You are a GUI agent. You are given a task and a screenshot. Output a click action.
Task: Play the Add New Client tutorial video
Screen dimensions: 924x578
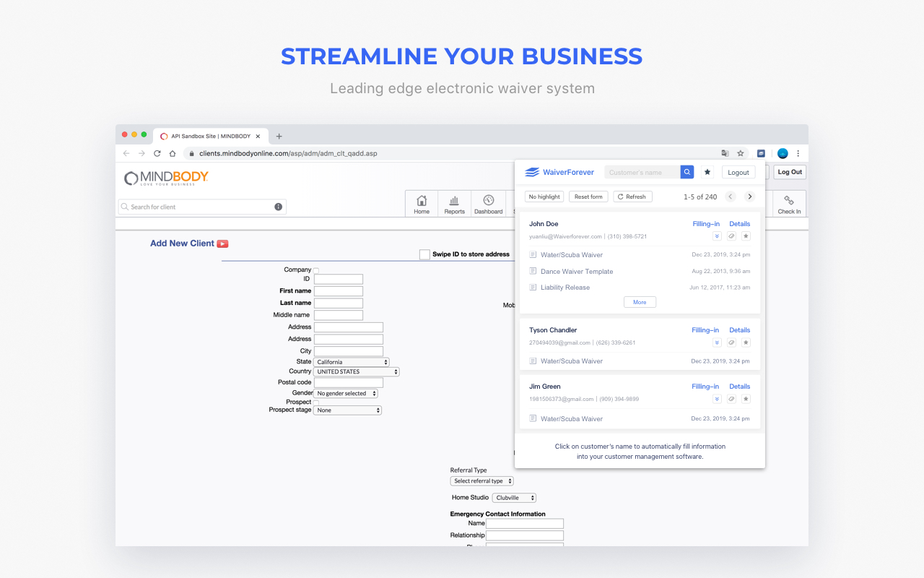coord(222,243)
